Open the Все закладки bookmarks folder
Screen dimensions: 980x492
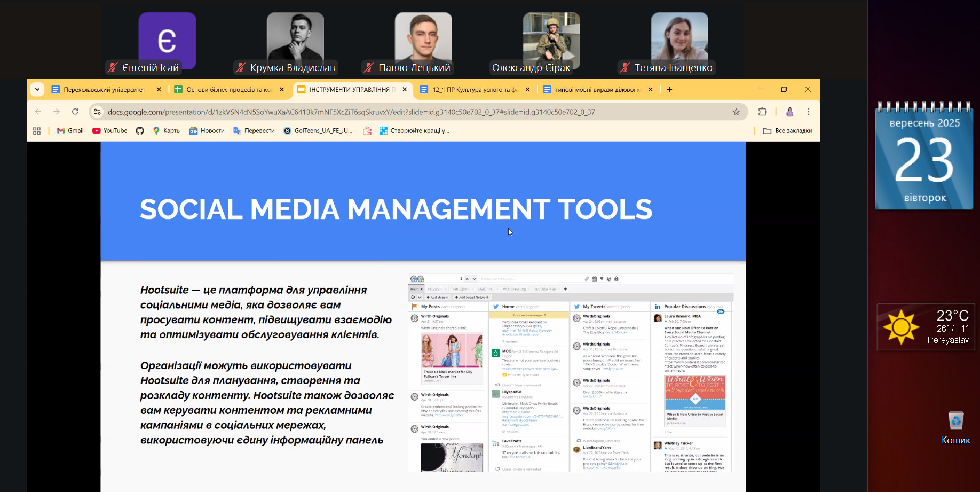point(787,131)
